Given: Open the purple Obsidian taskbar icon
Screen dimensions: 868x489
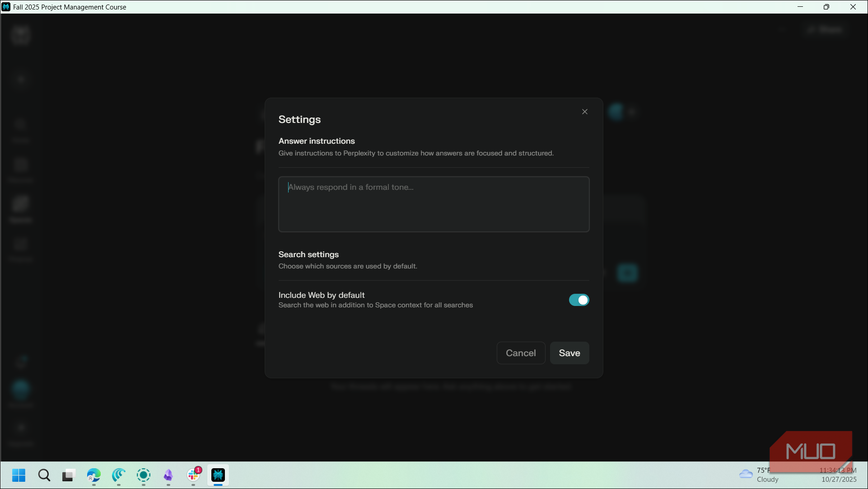Looking at the screenshot, I should click(x=168, y=475).
